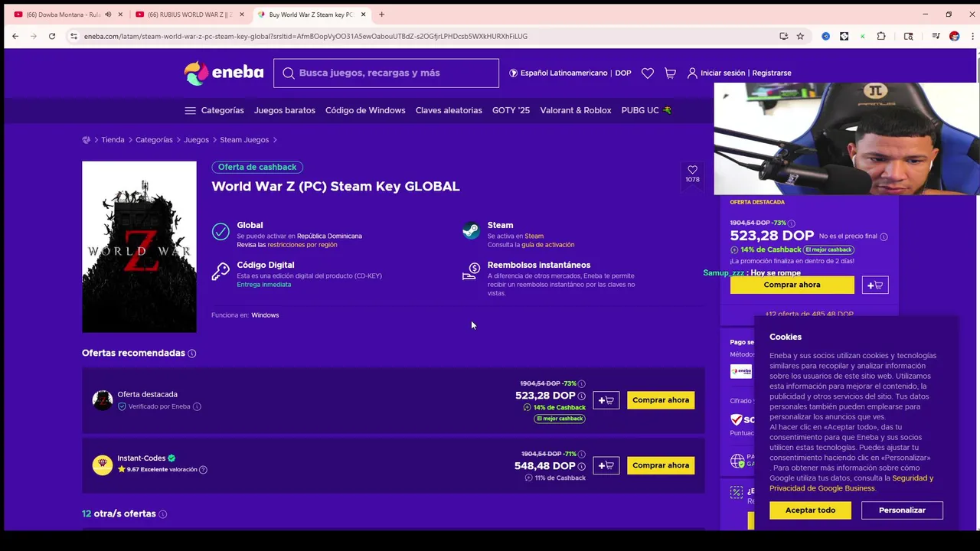Viewport: 980px width, 551px height.
Task: Click the Categorías breadcrumb link
Action: click(154, 140)
